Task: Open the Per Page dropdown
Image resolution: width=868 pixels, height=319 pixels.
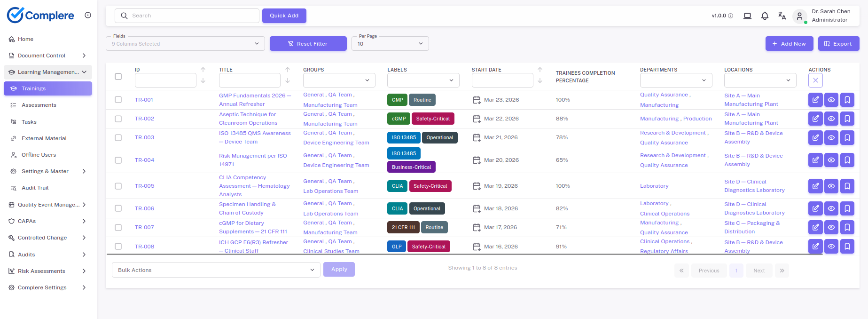Action: [x=390, y=44]
